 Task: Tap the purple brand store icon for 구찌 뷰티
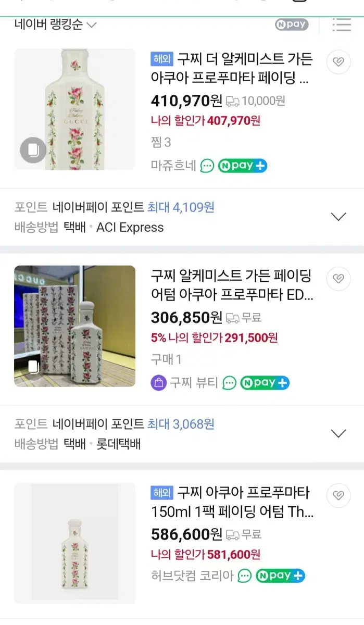point(158,383)
